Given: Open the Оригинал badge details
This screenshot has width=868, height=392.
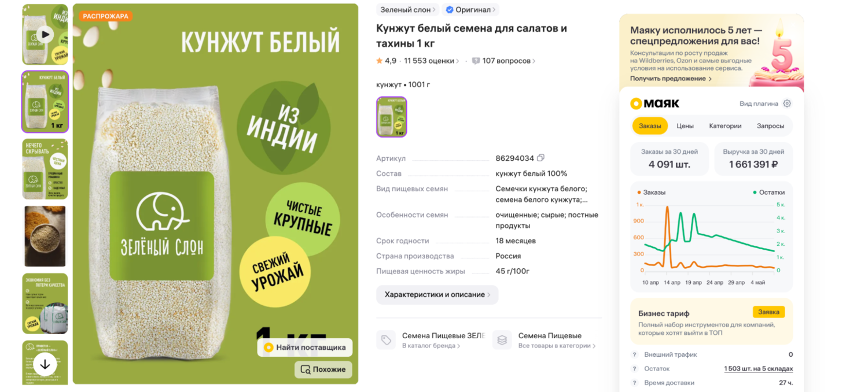Looking at the screenshot, I should coord(470,10).
